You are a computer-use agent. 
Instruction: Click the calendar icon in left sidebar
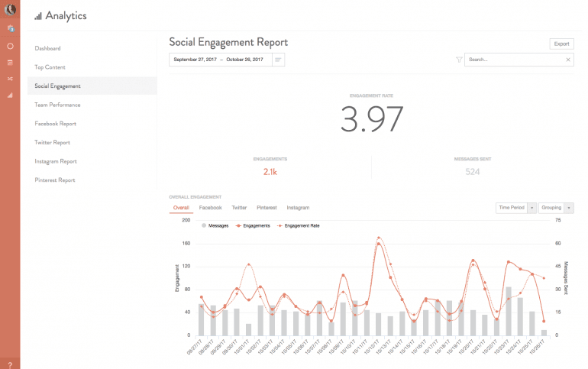click(10, 62)
